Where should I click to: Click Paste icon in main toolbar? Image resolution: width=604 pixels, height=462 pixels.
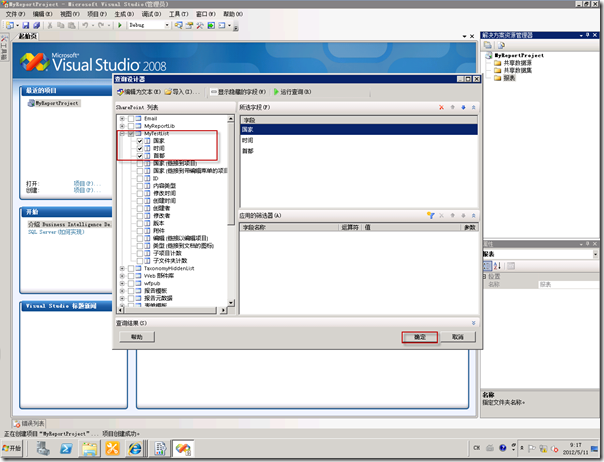click(72, 25)
